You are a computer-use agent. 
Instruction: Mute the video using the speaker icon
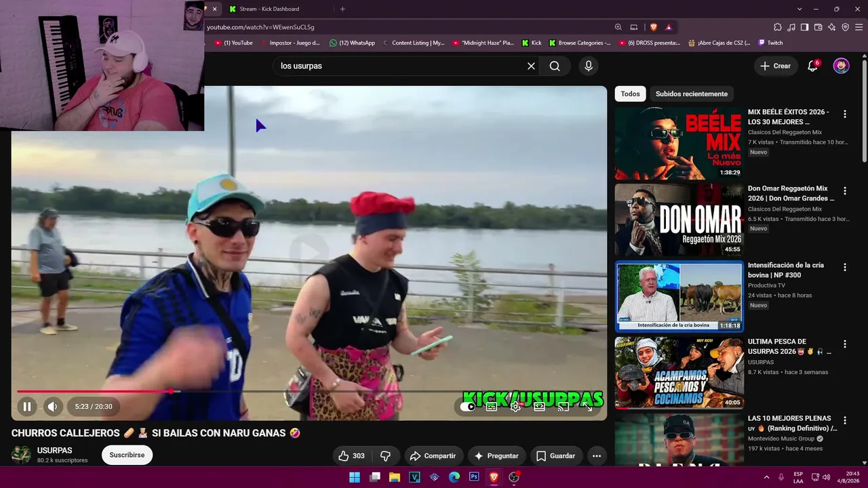(52, 407)
